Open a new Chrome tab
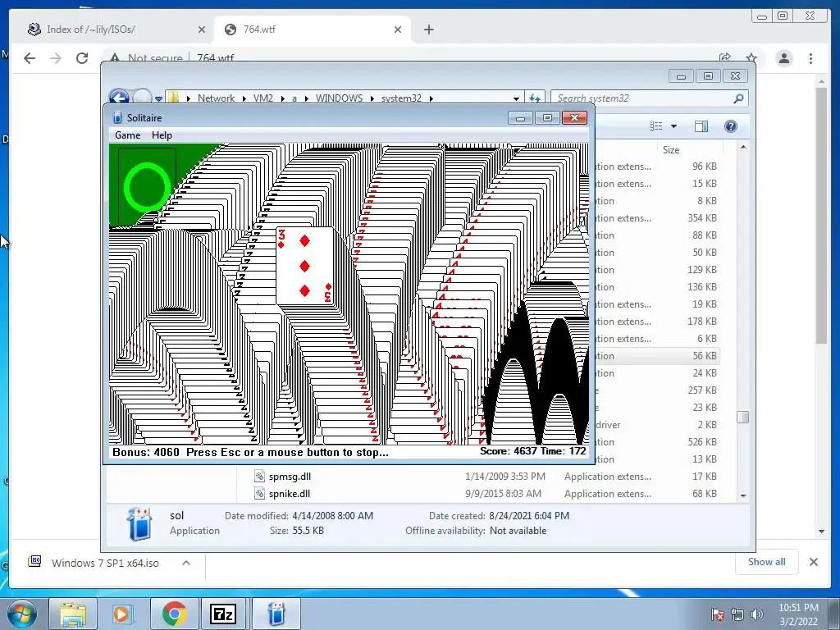 [428, 30]
